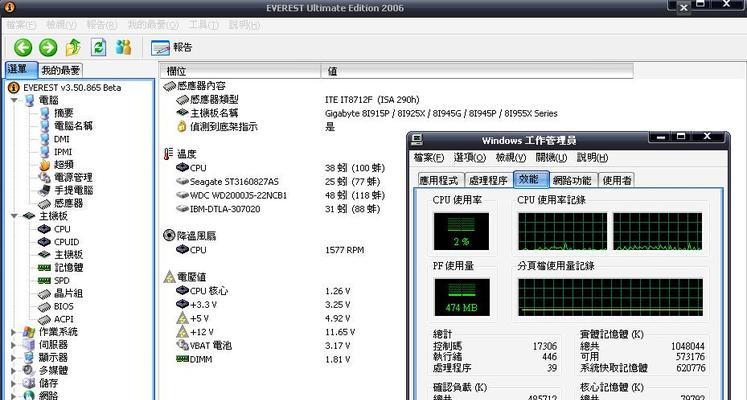Viewport: 747px width, 400px height.
Task: Open the DMI tree entry
Action: coord(55,139)
